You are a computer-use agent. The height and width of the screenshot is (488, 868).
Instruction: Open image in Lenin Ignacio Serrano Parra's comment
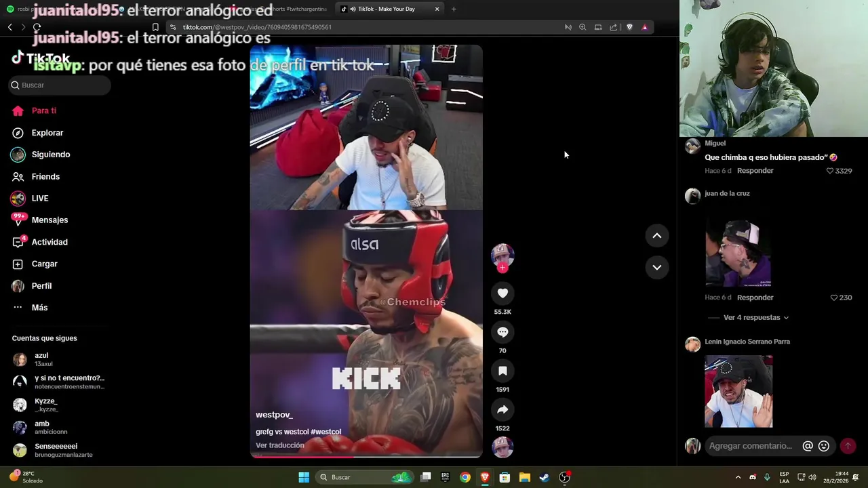coord(738,391)
